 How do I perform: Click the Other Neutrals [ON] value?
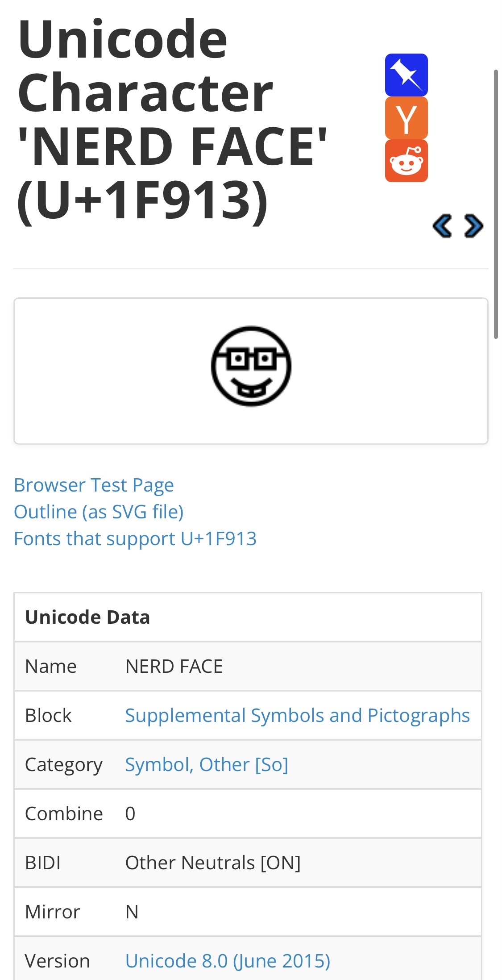[213, 863]
